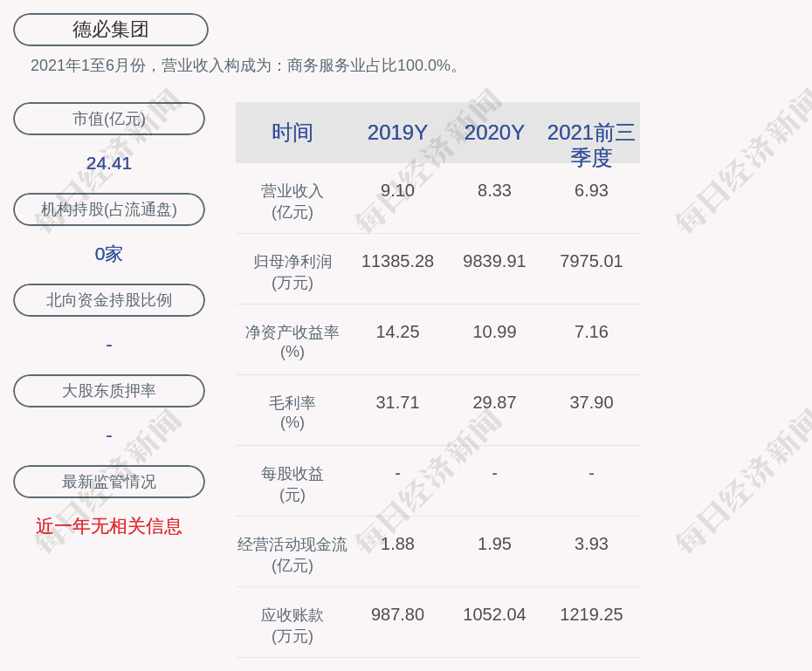
Task: Click the 经营活动现金流(亿元) row label
Action: point(292,555)
